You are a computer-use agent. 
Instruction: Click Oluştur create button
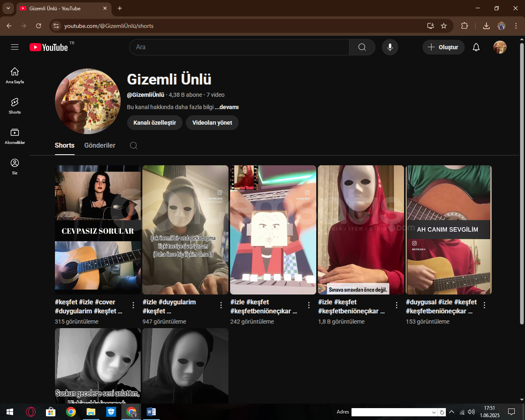[x=443, y=47]
